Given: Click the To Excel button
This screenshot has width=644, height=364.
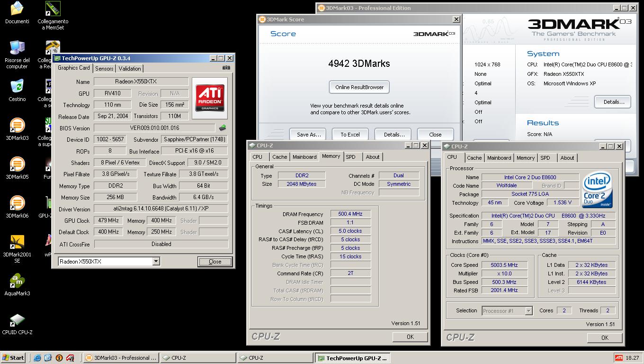Looking at the screenshot, I should tap(350, 135).
